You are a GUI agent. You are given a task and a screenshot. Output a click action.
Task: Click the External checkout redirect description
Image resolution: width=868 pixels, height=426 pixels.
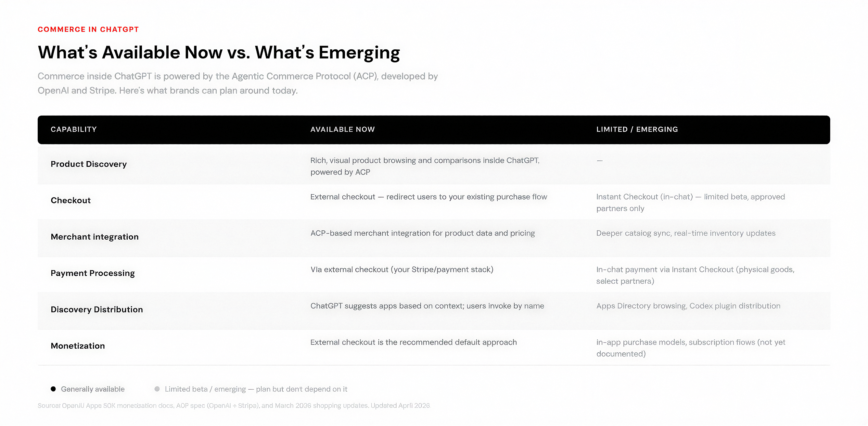click(x=428, y=197)
